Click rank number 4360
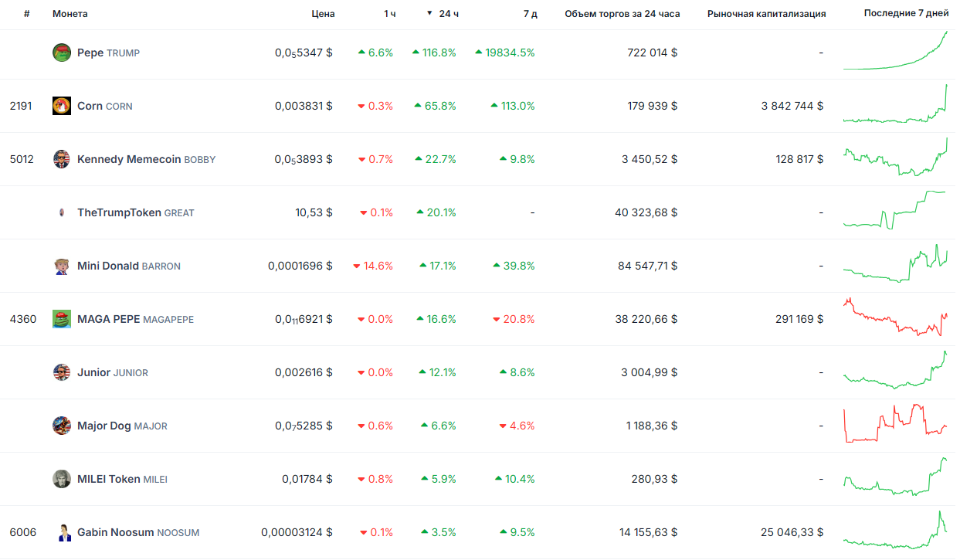The image size is (960, 560). click(22, 319)
